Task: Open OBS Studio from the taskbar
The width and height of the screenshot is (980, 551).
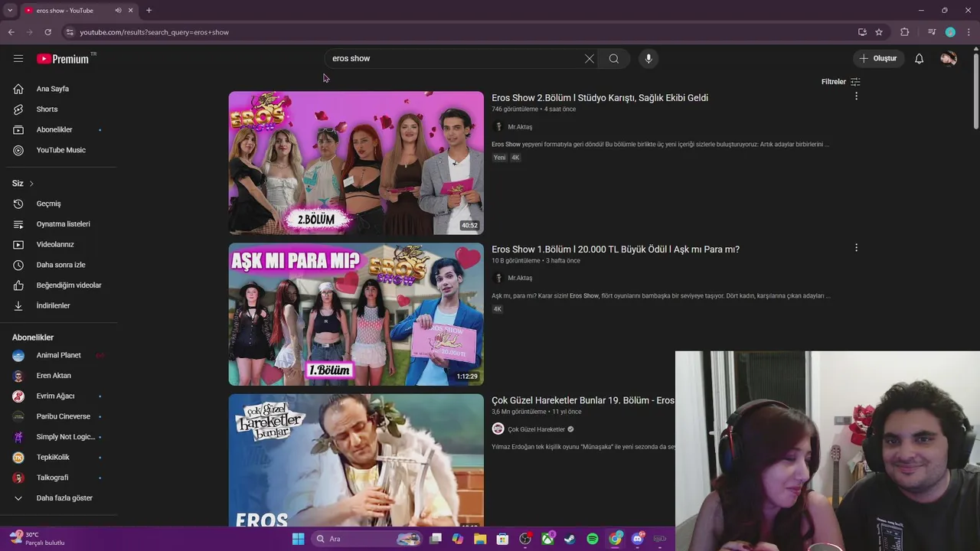Action: coord(525,539)
